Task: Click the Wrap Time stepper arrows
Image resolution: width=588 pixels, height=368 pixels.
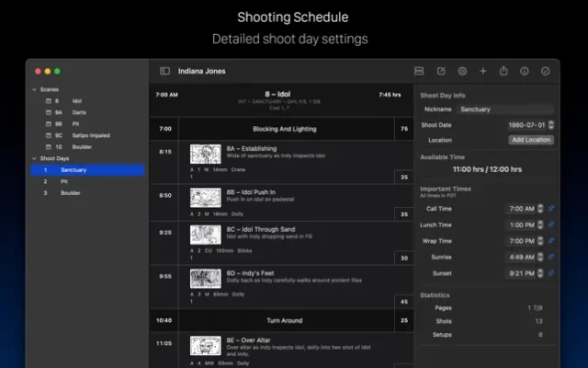Action: point(540,241)
